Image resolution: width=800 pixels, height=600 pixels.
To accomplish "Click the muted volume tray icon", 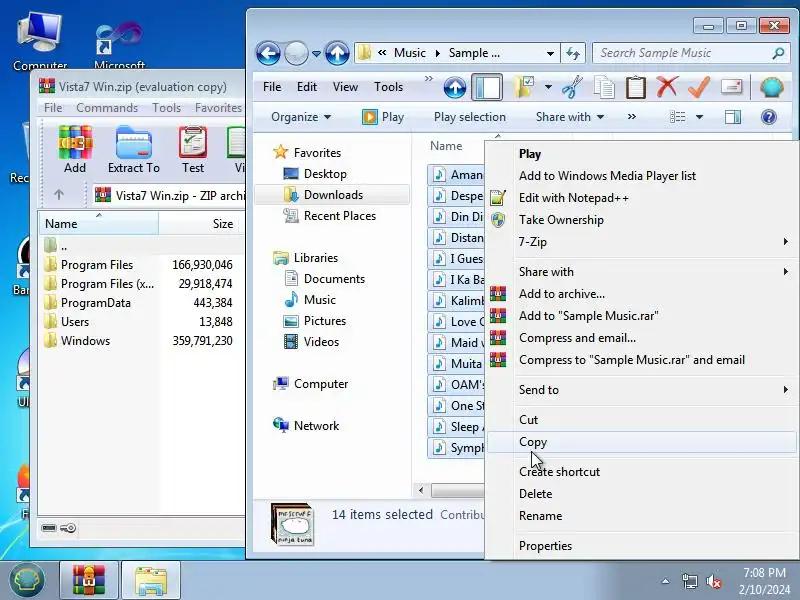I will click(x=714, y=581).
